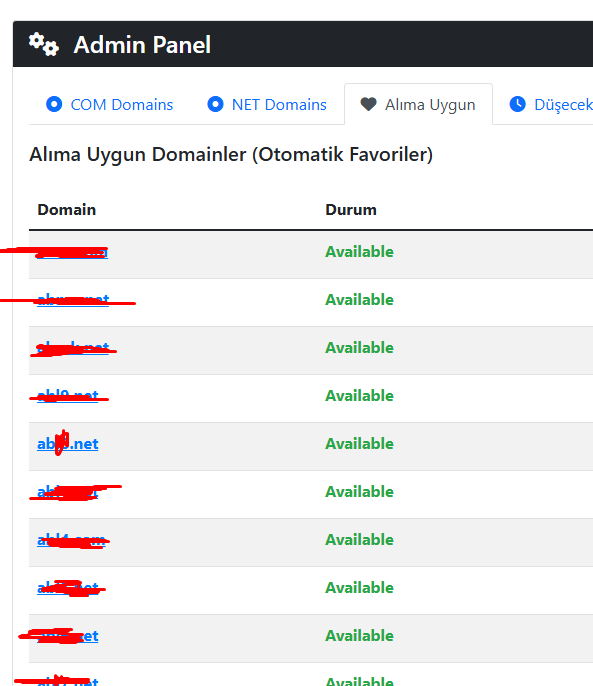Click the Admin Panel title text
Screen dimensions: 593x686
click(x=142, y=45)
